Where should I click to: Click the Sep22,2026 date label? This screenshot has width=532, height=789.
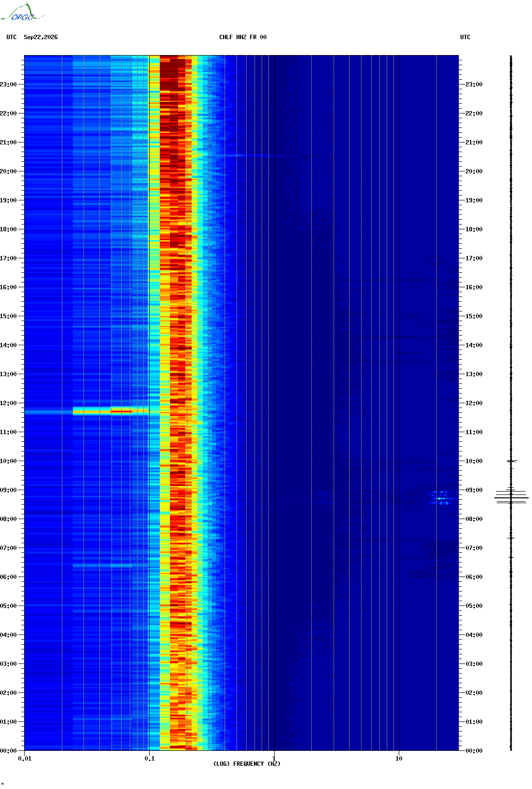point(41,37)
